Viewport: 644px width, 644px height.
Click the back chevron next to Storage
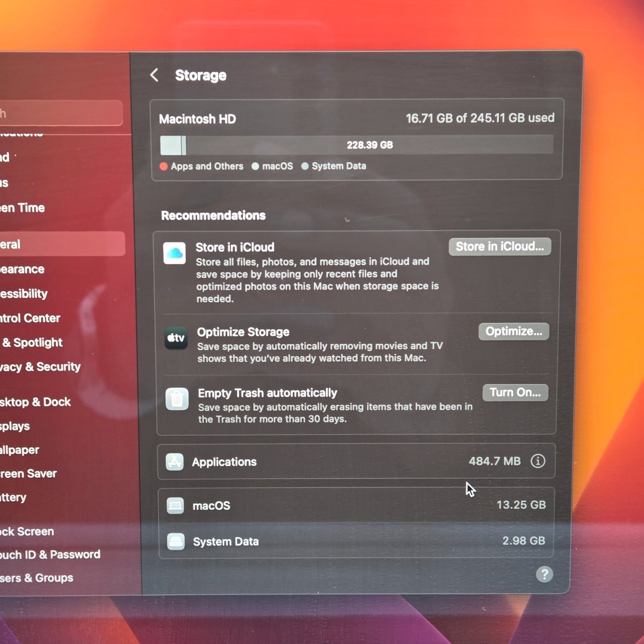click(155, 75)
